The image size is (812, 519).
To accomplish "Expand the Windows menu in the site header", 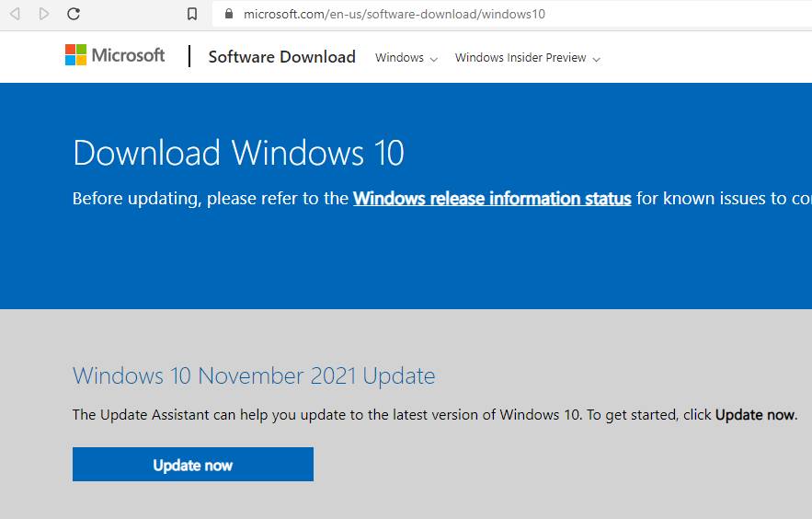I will tap(406, 57).
